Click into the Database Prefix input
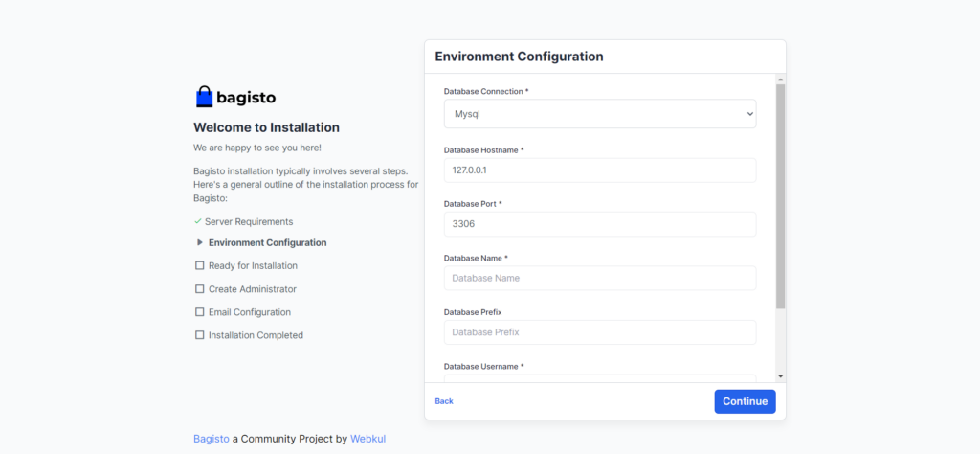The image size is (980, 454). tap(599, 332)
